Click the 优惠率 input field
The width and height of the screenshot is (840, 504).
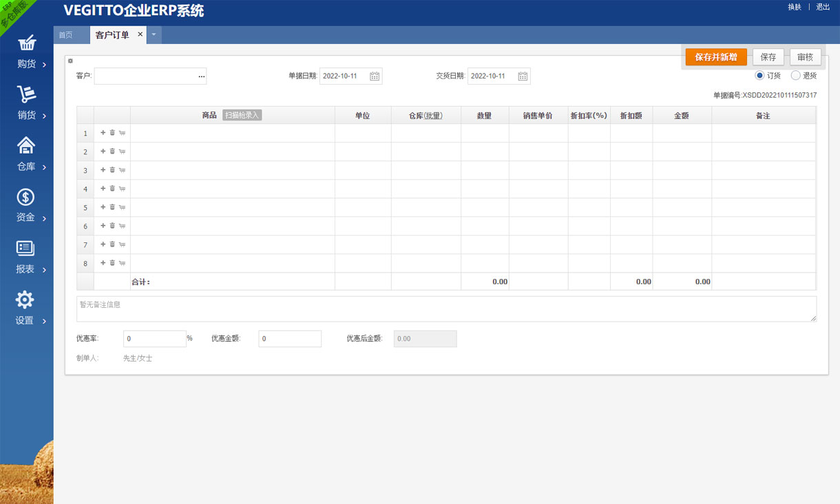pyautogui.click(x=154, y=339)
